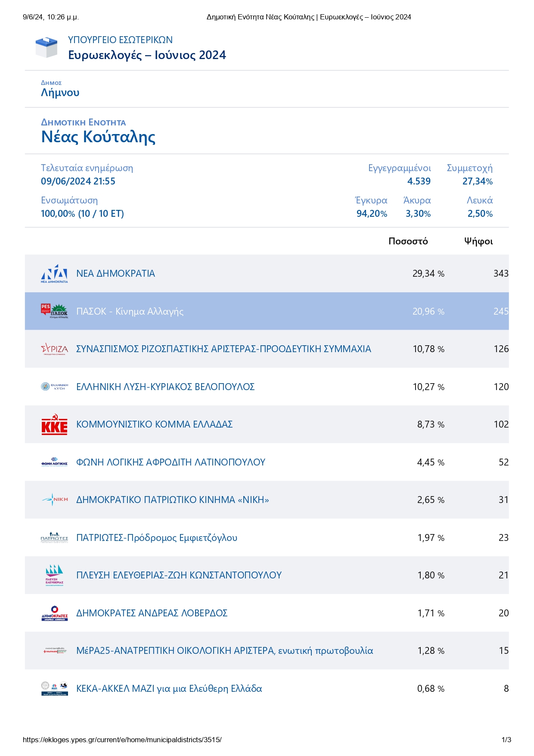Click the Ψήφοι column header
534x756 pixels.
coord(478,241)
